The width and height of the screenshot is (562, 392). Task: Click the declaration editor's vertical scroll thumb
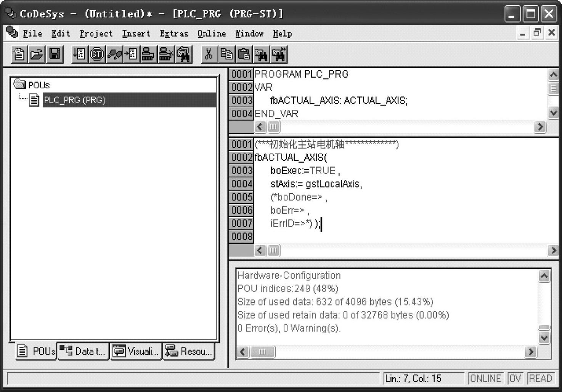tap(553, 88)
